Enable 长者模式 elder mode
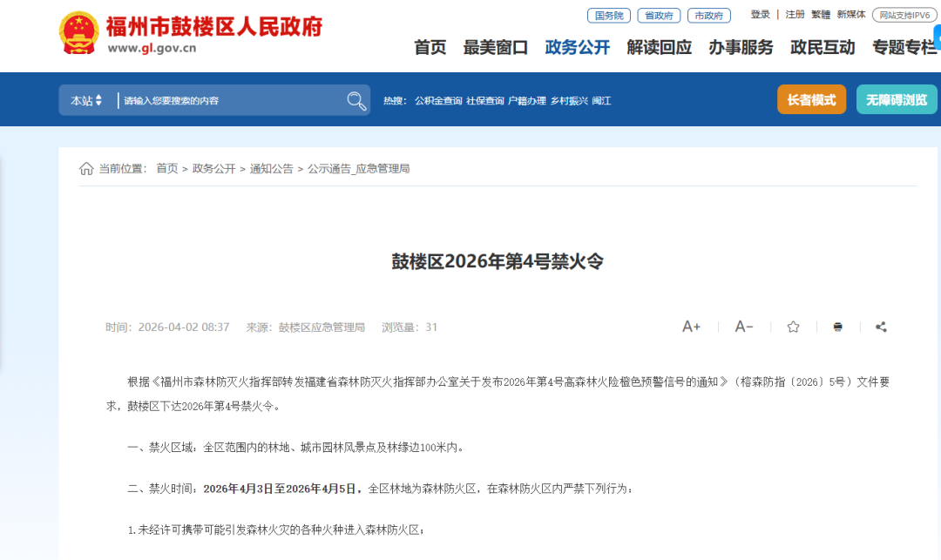This screenshot has width=941, height=560. tap(811, 99)
